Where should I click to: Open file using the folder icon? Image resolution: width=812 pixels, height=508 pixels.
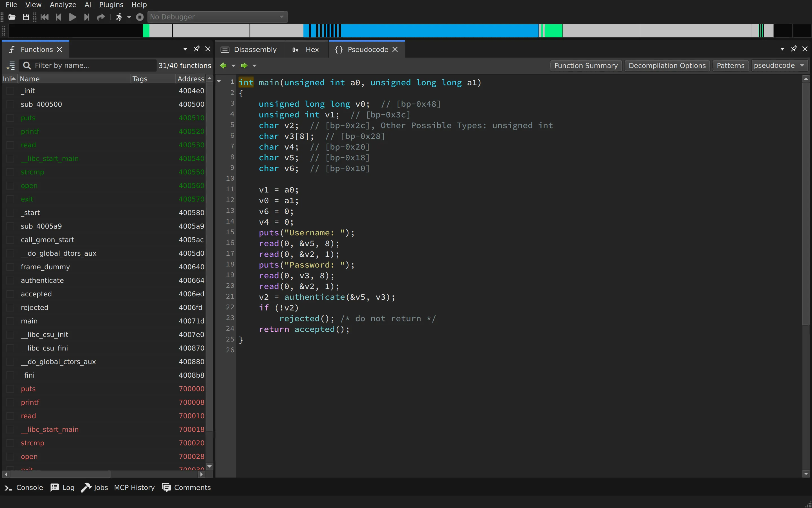12,17
